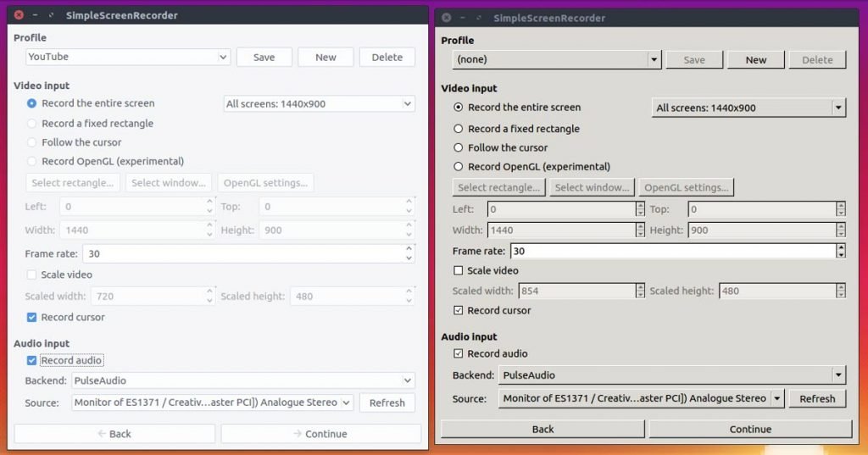The height and width of the screenshot is (455, 868).
Task: Enable 'Scale video' in the left window
Action: 31,275
